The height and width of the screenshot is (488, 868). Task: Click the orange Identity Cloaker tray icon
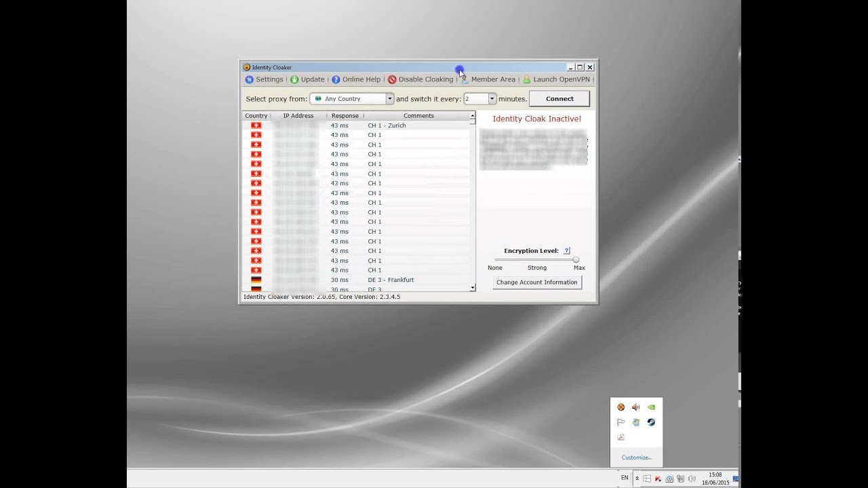pos(620,407)
